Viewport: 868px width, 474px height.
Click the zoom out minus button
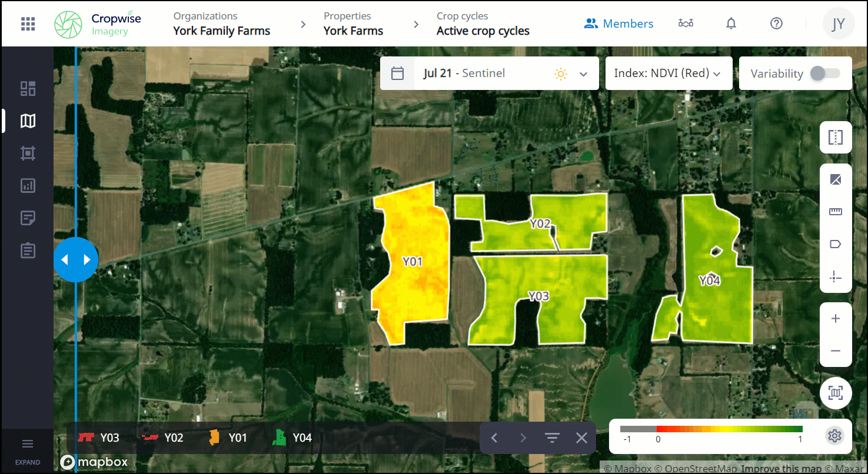[835, 351]
